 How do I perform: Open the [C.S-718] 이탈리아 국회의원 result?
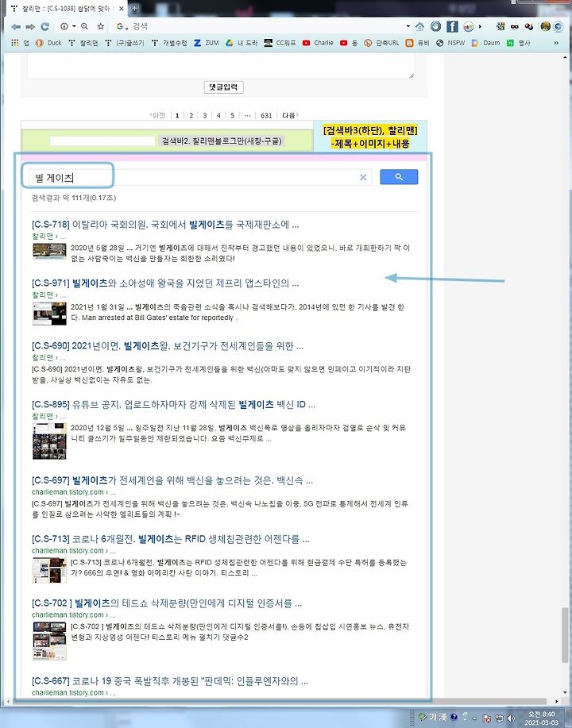[x=165, y=225]
